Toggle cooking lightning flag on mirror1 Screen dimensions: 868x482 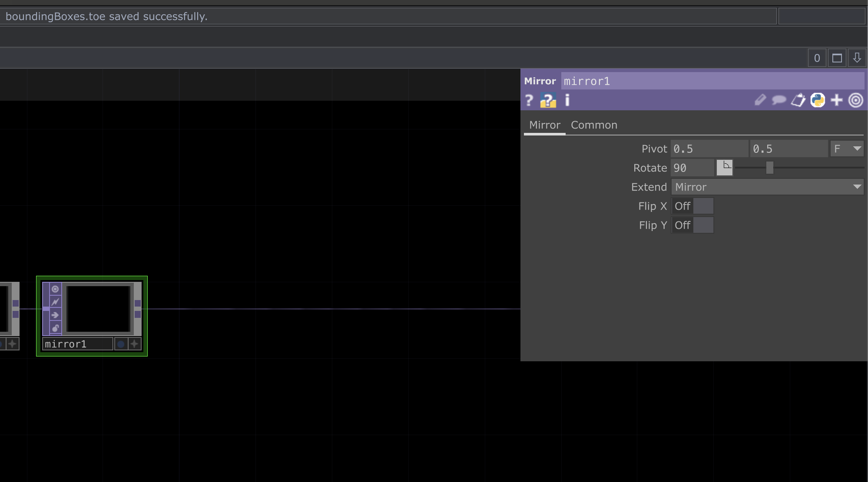(55, 302)
